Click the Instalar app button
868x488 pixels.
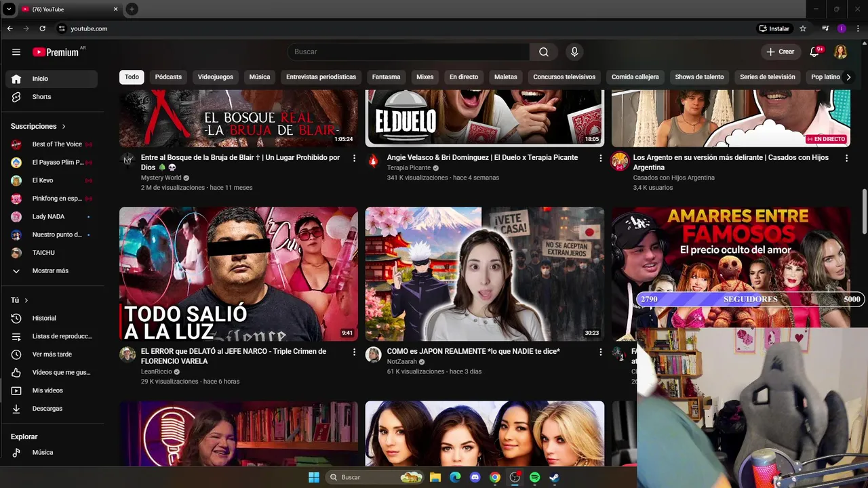pyautogui.click(x=774, y=28)
